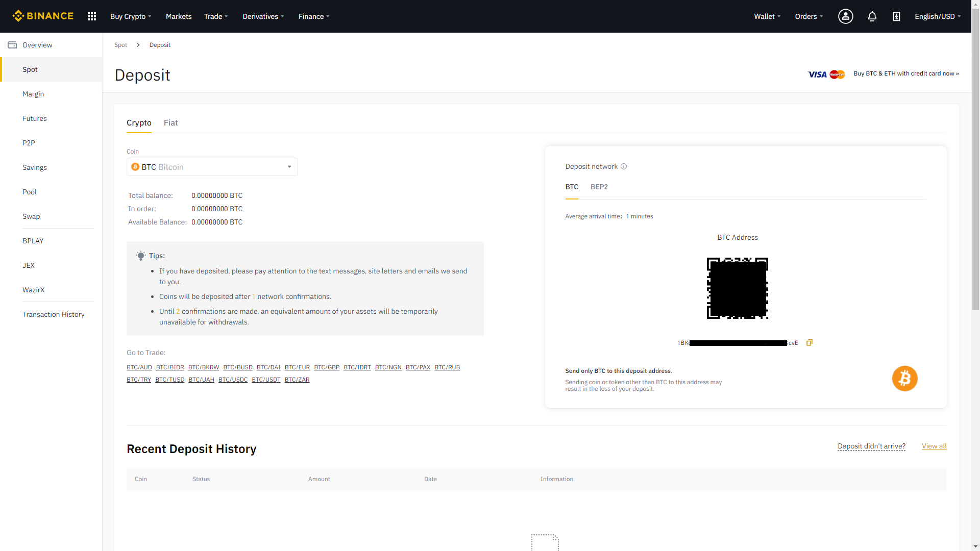Switch to the Fiat tab

point(170,122)
